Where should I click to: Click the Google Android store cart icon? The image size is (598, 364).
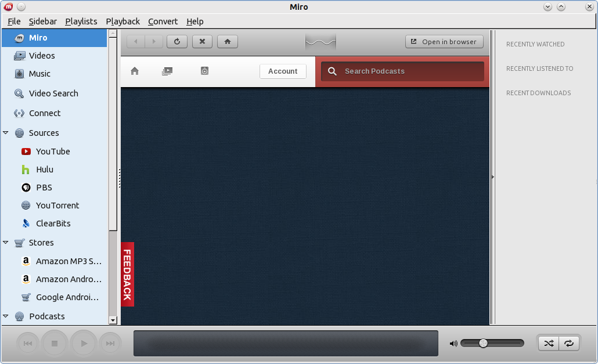26,297
